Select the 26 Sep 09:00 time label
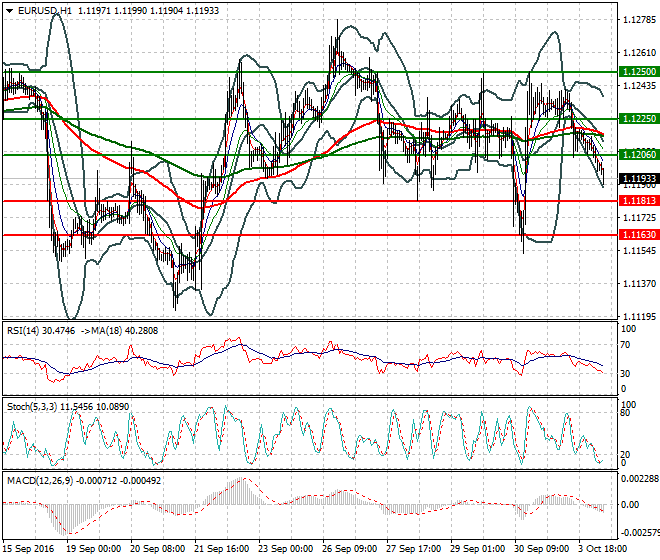Image resolution: width=660 pixels, height=560 pixels. coord(349,549)
